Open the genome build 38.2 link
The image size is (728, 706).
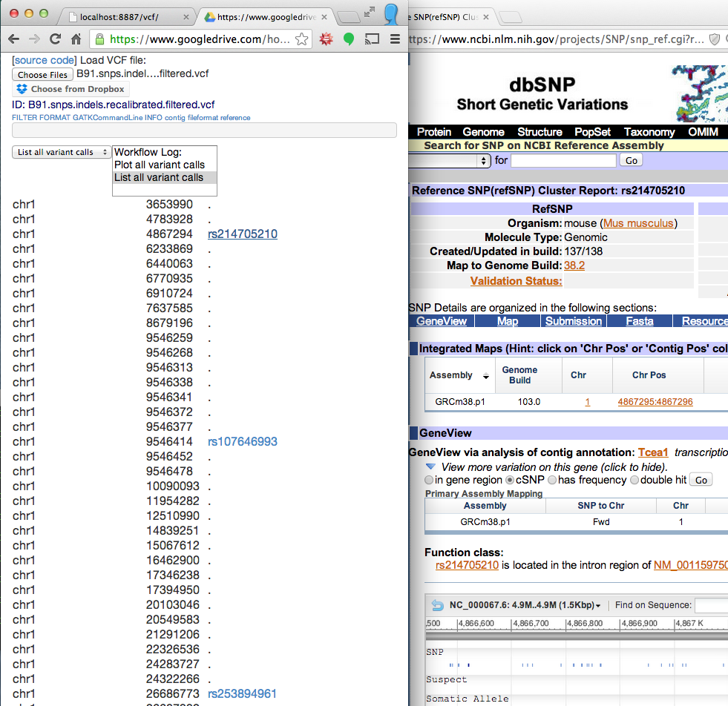tap(574, 265)
